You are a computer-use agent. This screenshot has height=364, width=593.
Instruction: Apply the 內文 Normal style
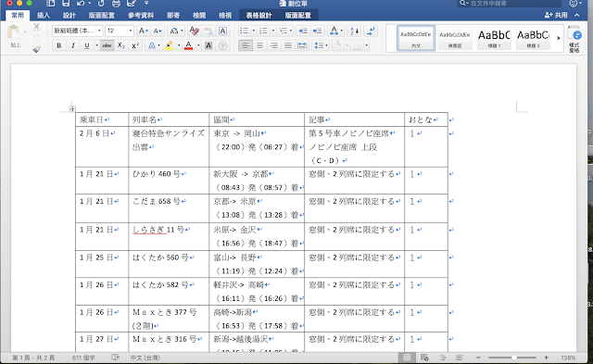(416, 38)
